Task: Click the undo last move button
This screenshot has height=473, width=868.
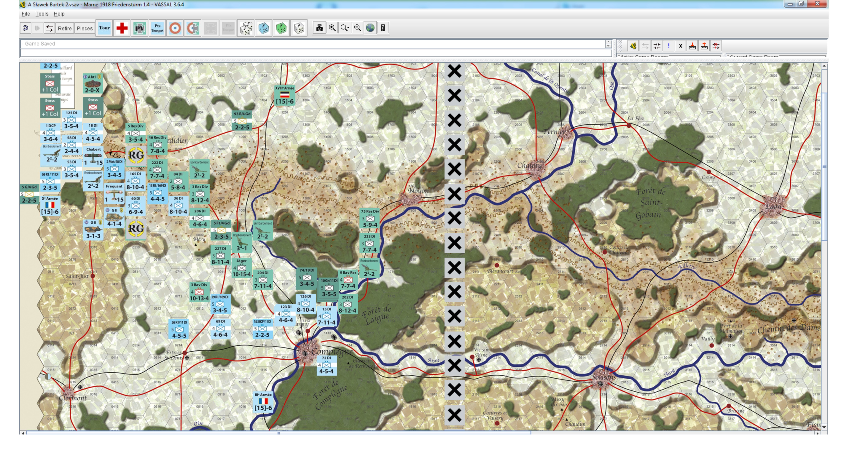Action: (x=25, y=28)
